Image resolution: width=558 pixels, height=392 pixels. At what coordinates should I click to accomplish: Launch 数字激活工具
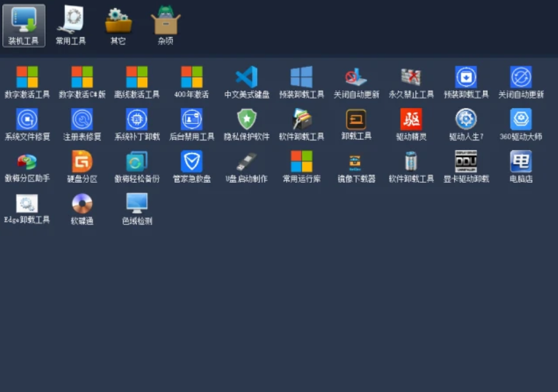click(x=27, y=82)
